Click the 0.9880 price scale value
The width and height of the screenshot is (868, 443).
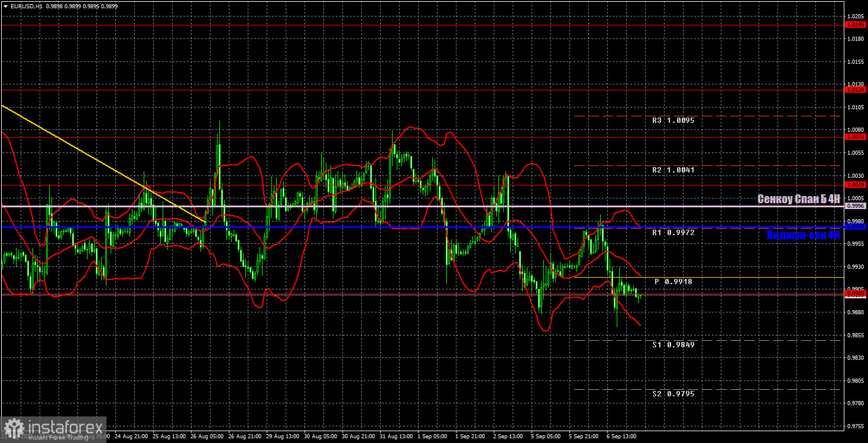(x=855, y=312)
